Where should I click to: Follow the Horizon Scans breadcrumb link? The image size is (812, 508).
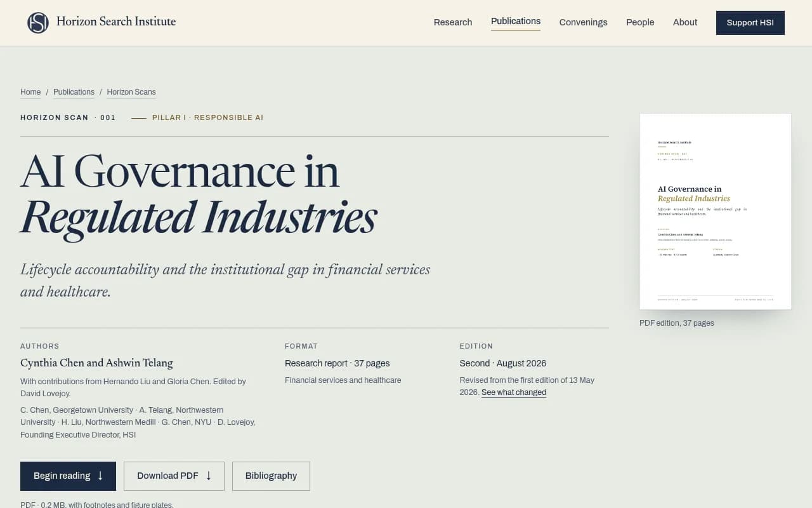tap(131, 92)
